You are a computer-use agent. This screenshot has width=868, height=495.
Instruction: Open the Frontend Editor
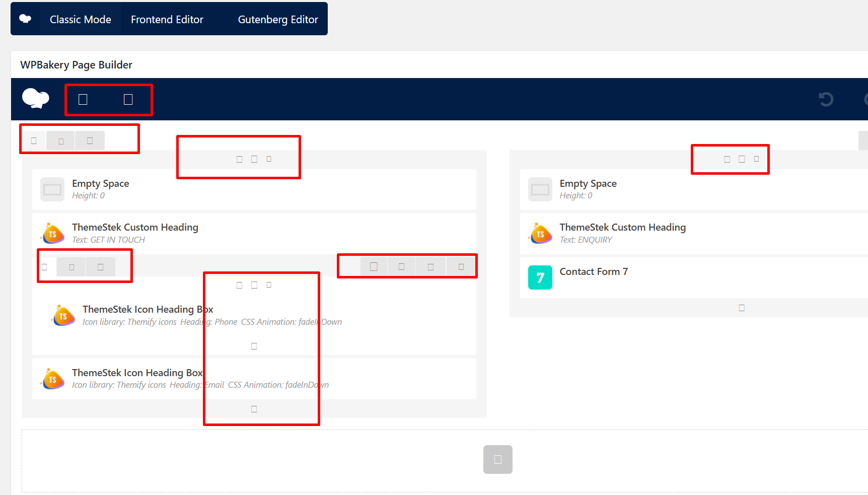click(x=167, y=19)
